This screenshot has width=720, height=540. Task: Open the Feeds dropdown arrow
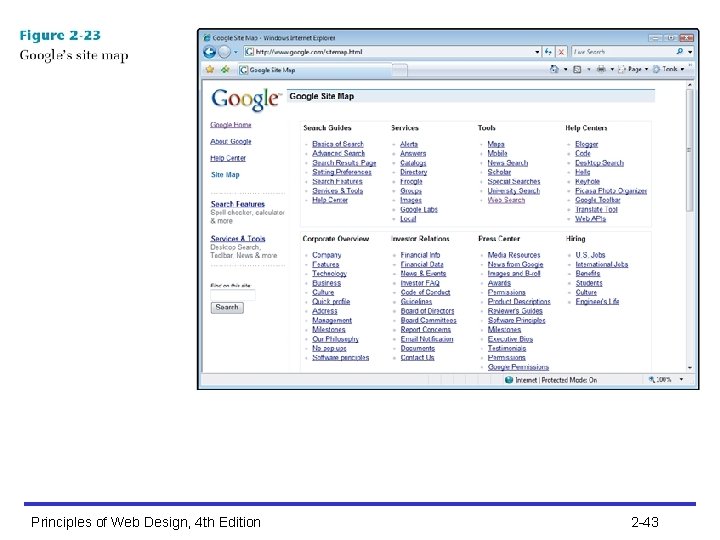point(589,69)
